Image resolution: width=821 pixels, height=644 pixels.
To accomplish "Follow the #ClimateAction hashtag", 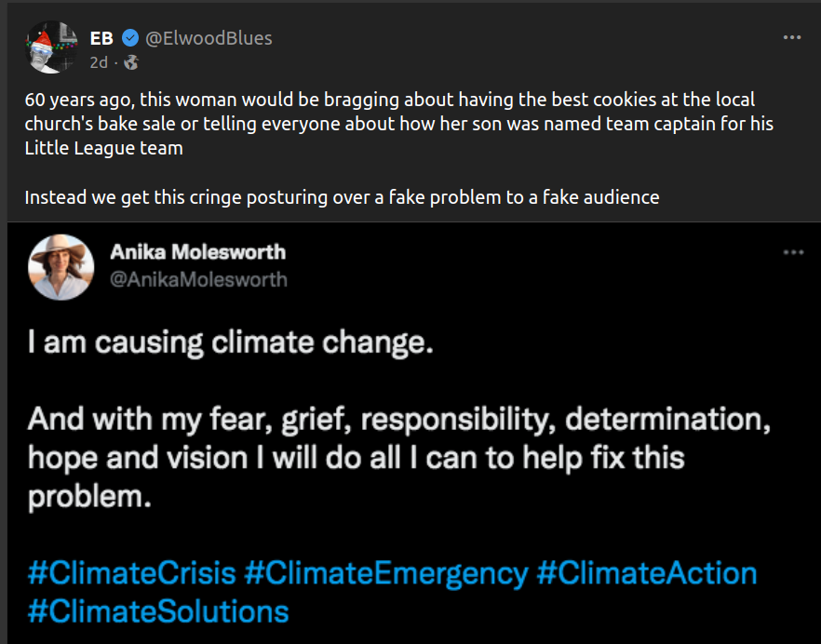I will pyautogui.click(x=647, y=572).
